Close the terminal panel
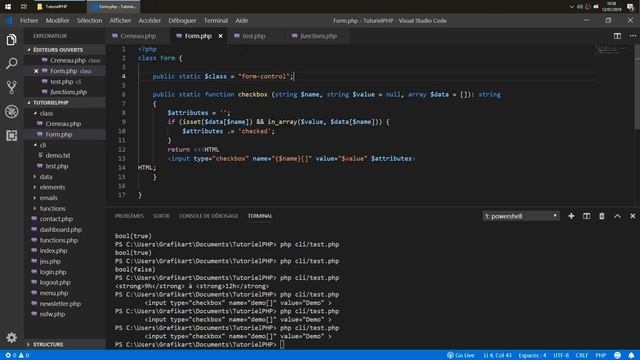The width and height of the screenshot is (640, 360). (x=633, y=216)
